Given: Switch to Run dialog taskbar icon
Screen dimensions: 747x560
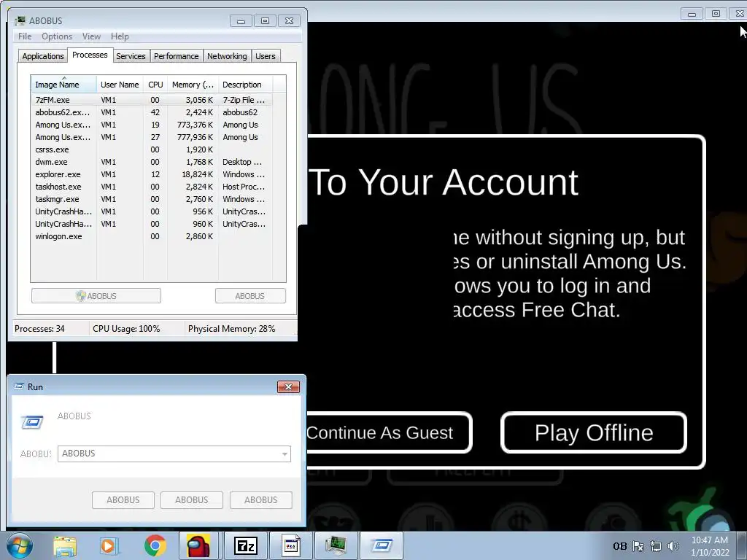Looking at the screenshot, I should [381, 545].
